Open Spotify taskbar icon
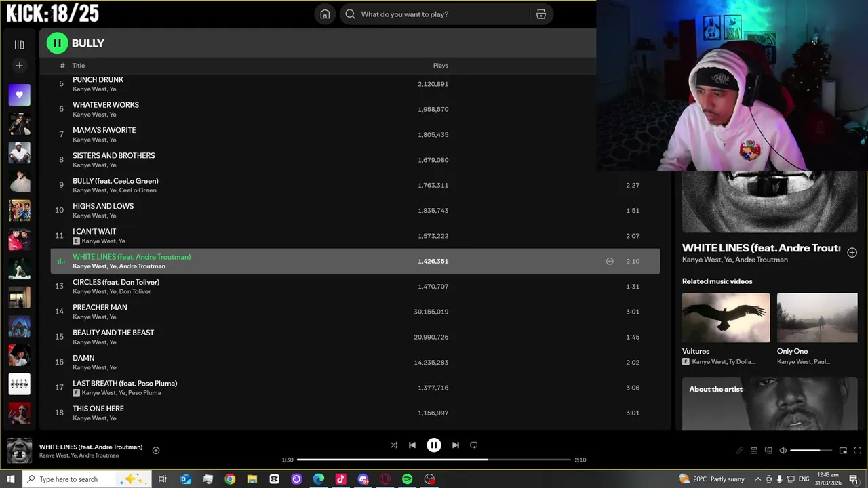 point(407,479)
